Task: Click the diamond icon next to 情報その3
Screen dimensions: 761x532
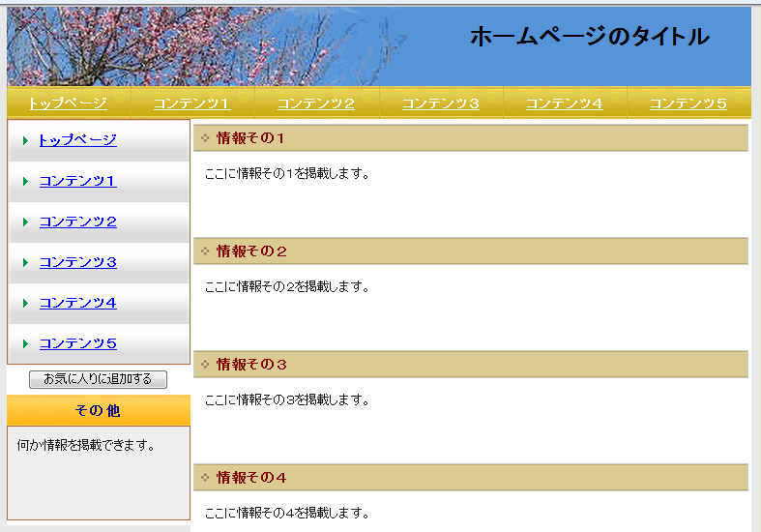Action: click(x=205, y=365)
